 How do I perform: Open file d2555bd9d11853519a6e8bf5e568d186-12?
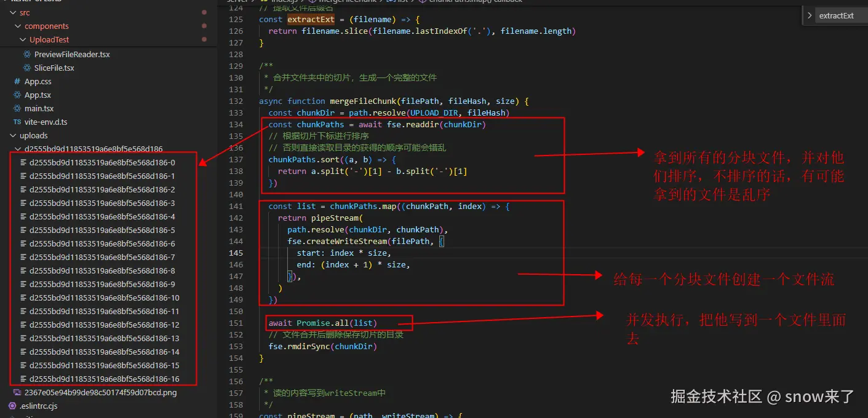pos(105,325)
